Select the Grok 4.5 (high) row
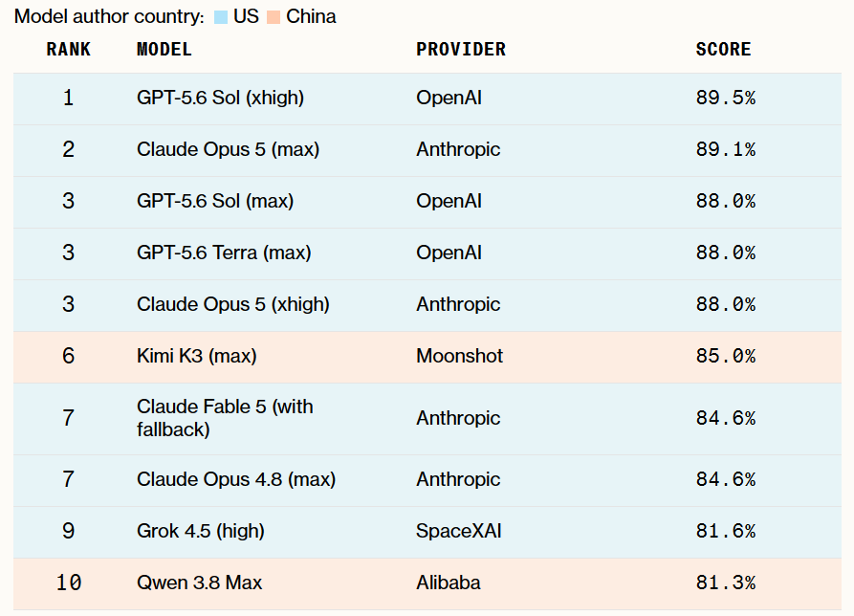Image resolution: width=854 pixels, height=616 pixels. (x=427, y=532)
